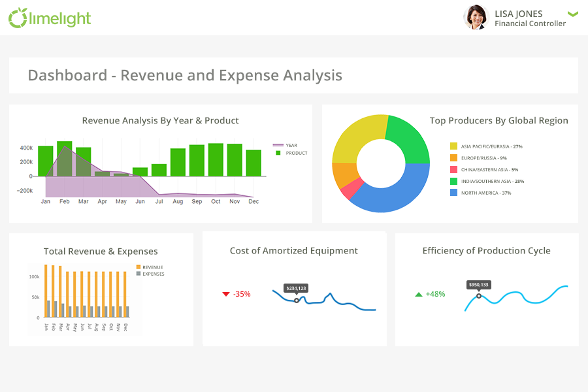
Task: Click the Limelight logo icon
Action: click(18, 18)
